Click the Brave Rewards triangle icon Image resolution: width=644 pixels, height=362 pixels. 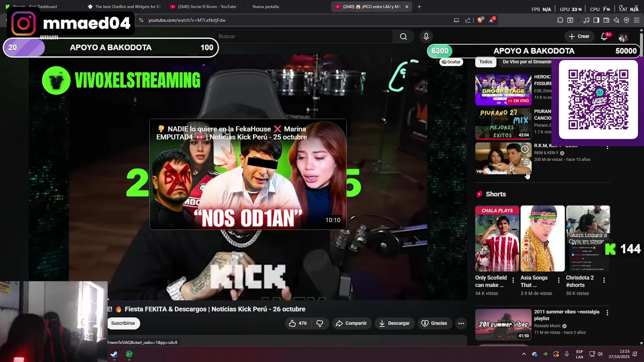coord(492,20)
